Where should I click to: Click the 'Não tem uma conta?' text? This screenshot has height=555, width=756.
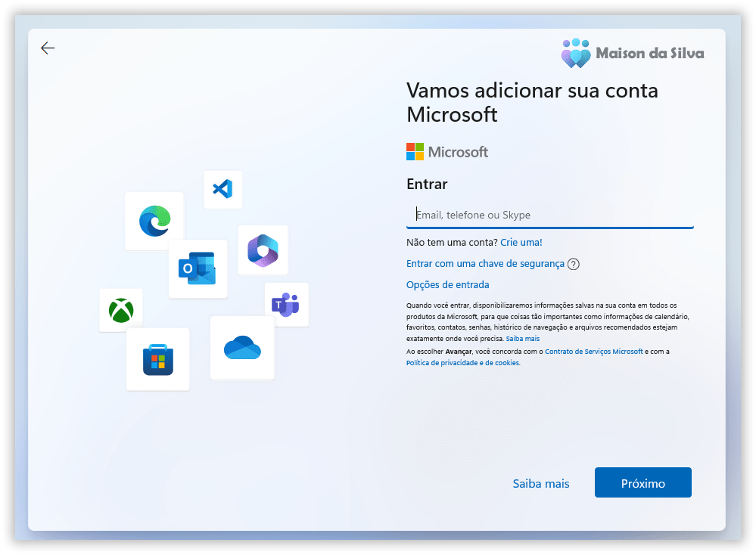tap(452, 242)
